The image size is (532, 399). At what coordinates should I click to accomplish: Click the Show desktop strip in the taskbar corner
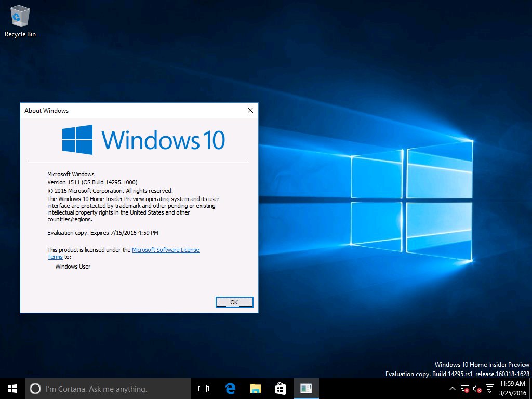click(530, 389)
